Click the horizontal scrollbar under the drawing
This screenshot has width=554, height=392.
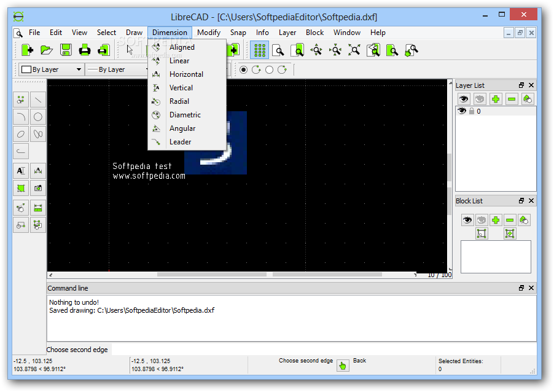click(x=233, y=274)
